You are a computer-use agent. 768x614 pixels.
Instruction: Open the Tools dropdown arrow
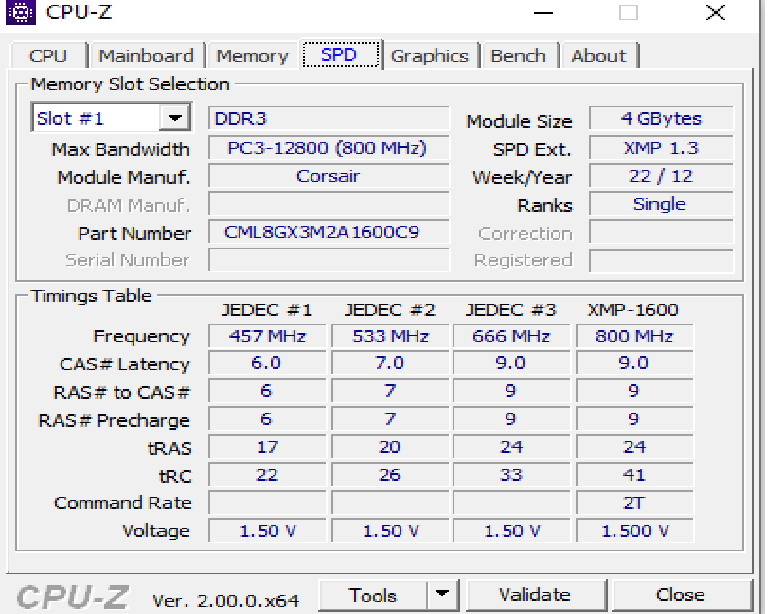tap(442, 595)
